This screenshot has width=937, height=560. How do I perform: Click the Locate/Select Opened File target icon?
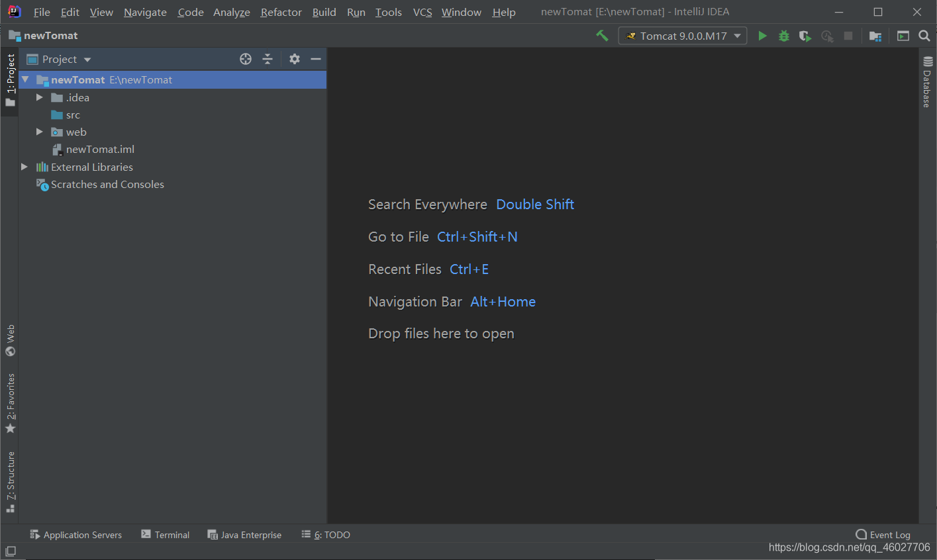point(246,59)
